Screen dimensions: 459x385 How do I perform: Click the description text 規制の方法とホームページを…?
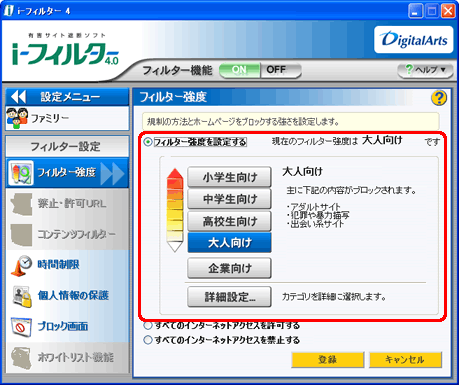(x=243, y=122)
